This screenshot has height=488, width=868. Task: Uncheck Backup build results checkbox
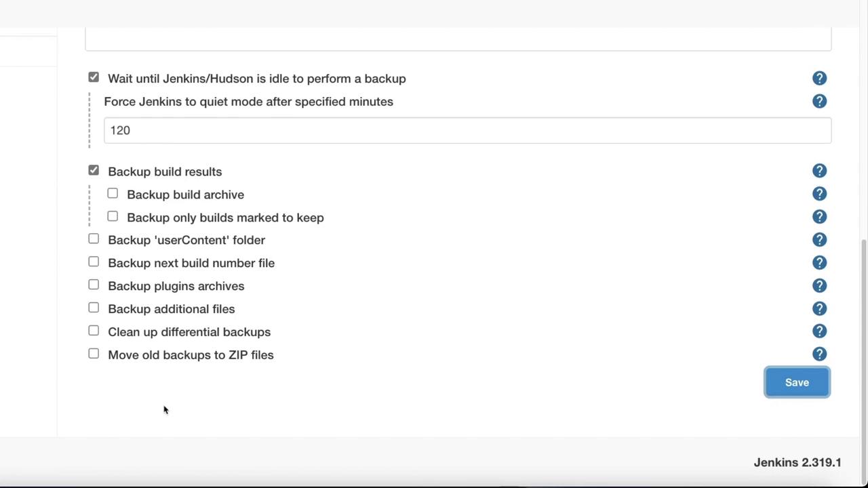[x=94, y=170]
